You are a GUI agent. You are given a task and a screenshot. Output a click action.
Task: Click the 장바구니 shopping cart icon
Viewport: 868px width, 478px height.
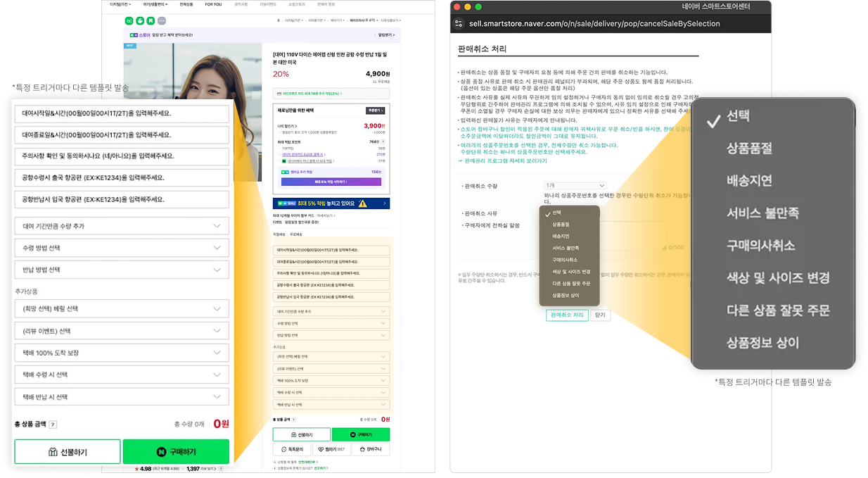coord(362,448)
